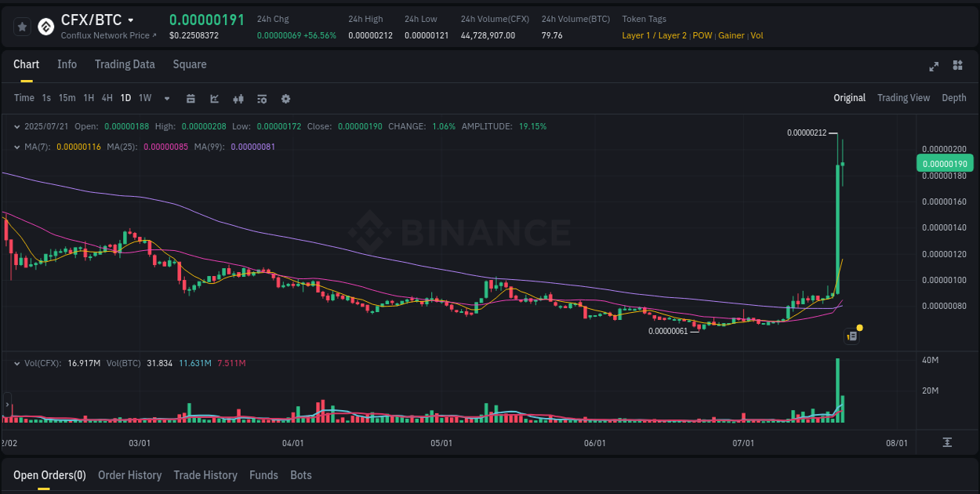Image resolution: width=980 pixels, height=494 pixels.
Task: Collapse the MA indicators row chevron
Action: (17, 146)
